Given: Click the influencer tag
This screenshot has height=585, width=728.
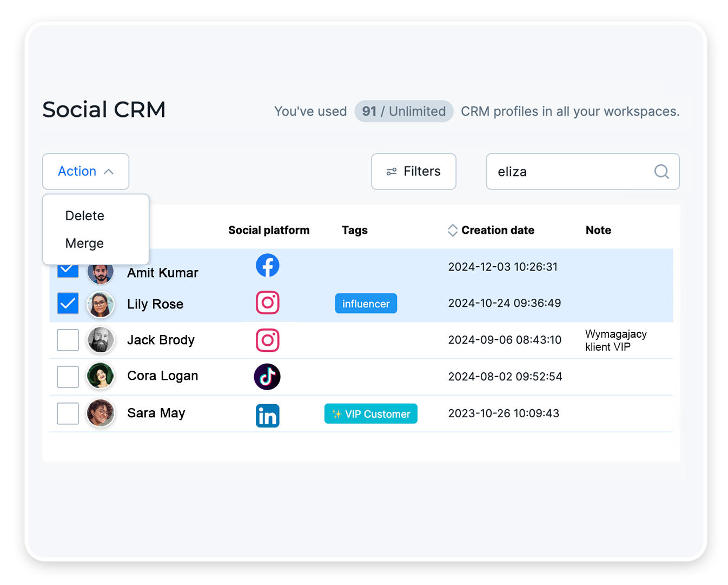Looking at the screenshot, I should [x=366, y=304].
